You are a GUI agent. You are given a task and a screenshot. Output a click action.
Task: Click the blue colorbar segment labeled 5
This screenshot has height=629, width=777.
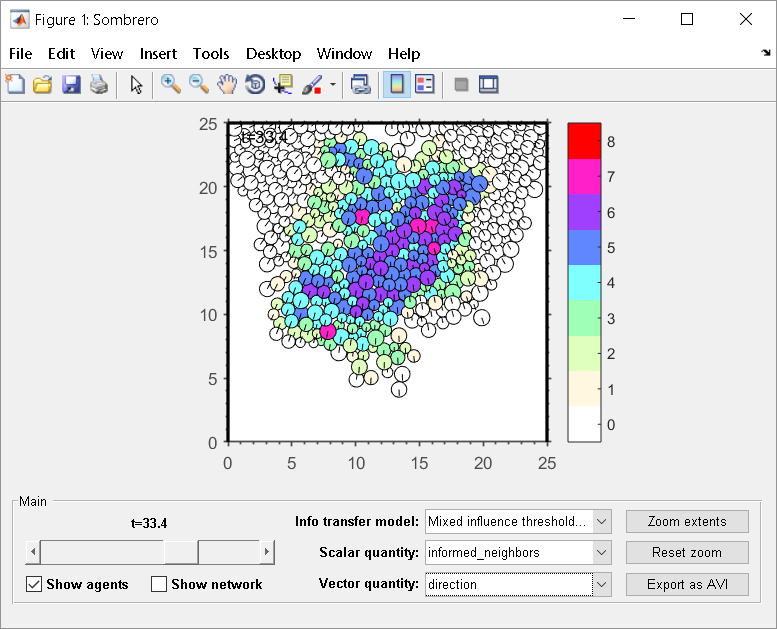(584, 247)
